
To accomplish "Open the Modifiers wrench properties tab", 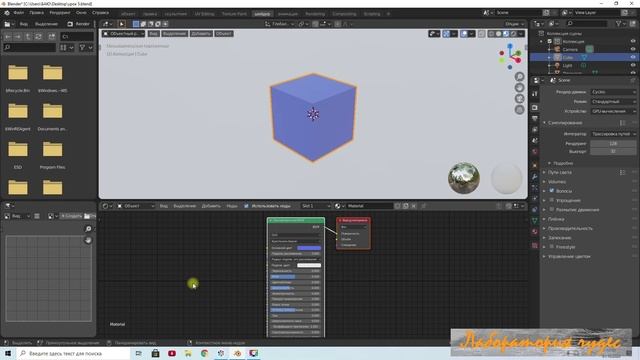I will pos(535,176).
